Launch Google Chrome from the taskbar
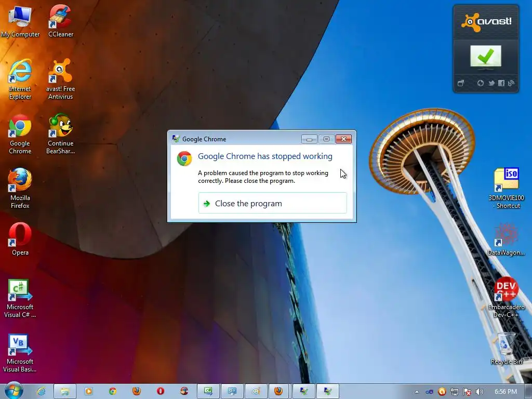This screenshot has height=399, width=532. (113, 391)
